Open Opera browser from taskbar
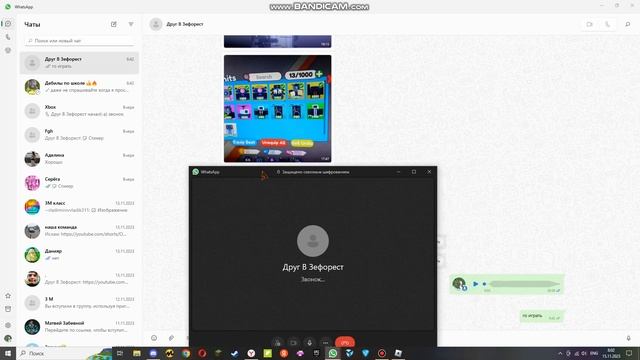This screenshot has height=360, width=640. coord(202,353)
